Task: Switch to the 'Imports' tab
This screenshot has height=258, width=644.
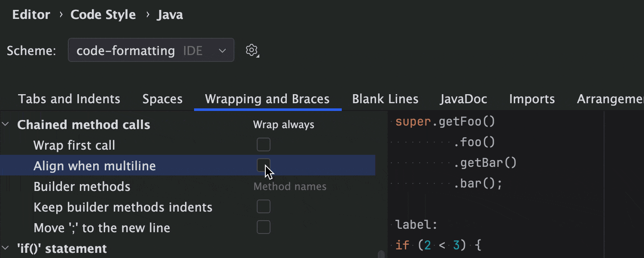Action: 532,99
